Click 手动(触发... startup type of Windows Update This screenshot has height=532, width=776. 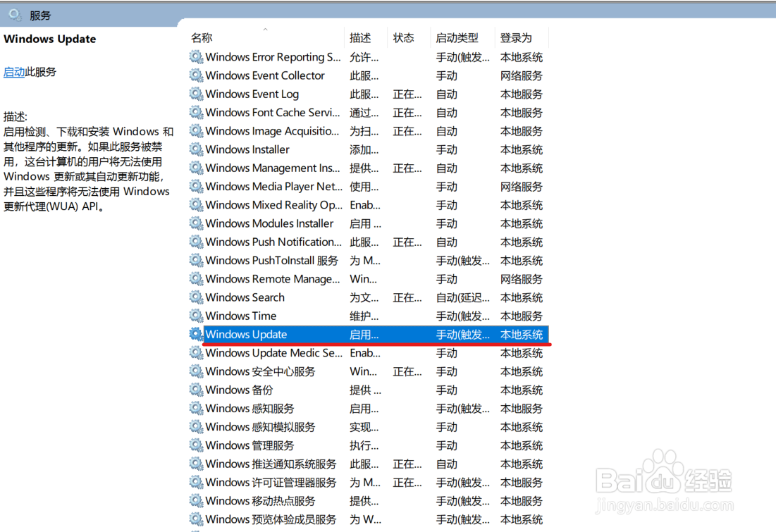(463, 335)
